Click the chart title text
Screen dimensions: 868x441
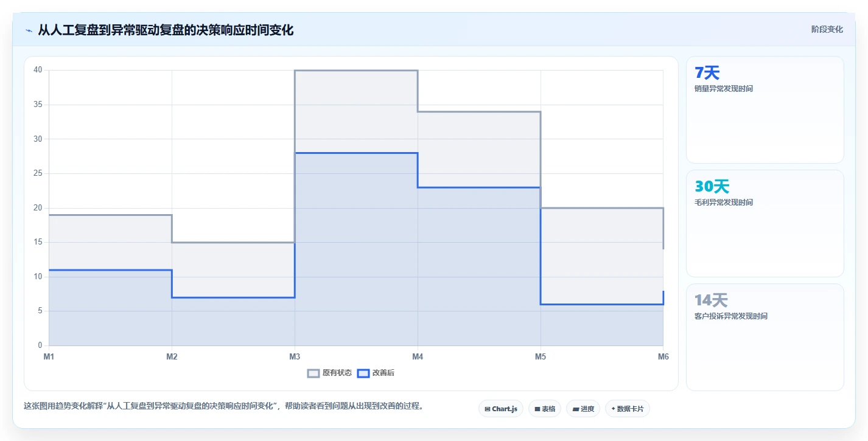tap(166, 30)
